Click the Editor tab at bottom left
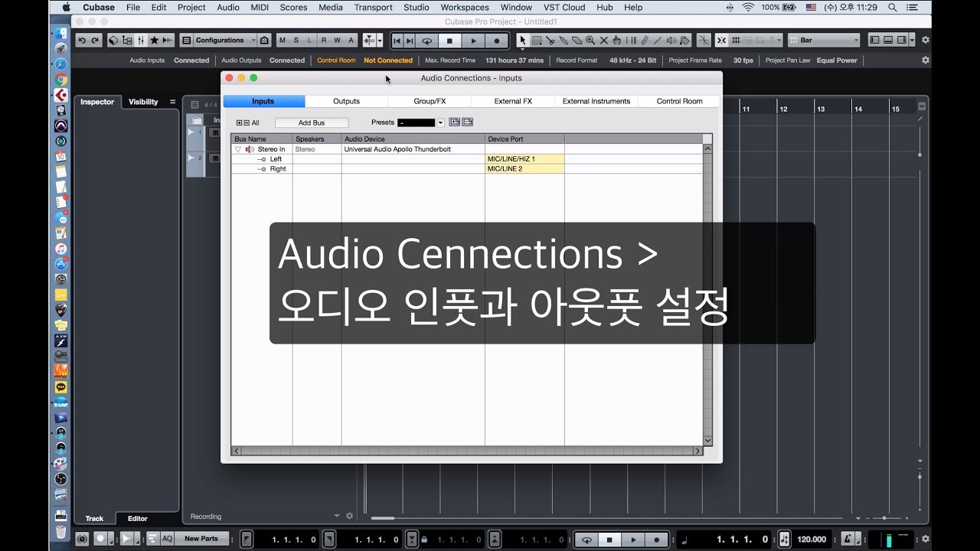The height and width of the screenshot is (551, 980). (138, 518)
